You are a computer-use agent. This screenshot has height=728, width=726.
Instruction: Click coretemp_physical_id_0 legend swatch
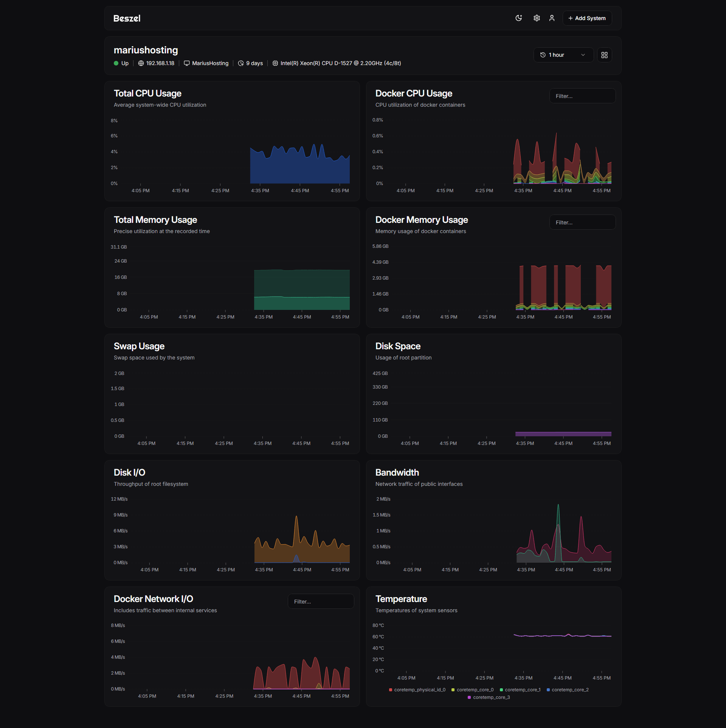(x=391, y=690)
